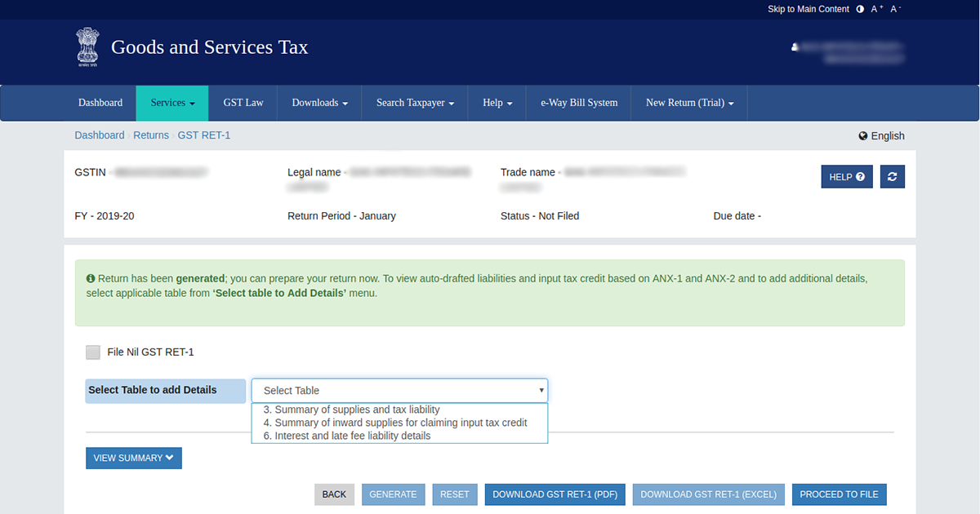Screen dimensions: 980x514
Task: Download GST RET-1 as PDF
Action: (x=555, y=494)
